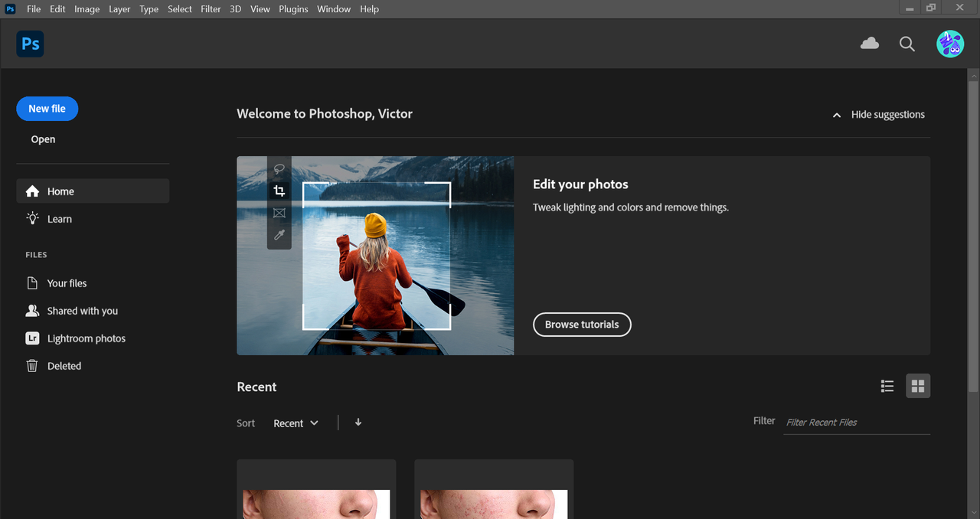Open the Plugins menu

(293, 9)
